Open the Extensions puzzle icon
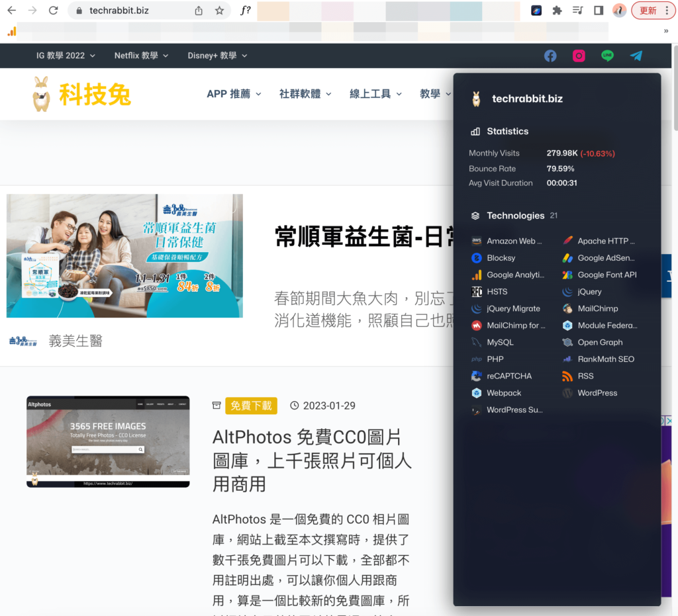Screen dimensions: 678x616 [x=557, y=11]
